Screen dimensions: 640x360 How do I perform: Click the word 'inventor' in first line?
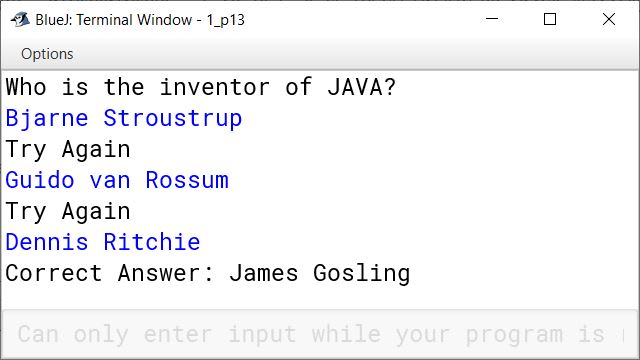click(215, 87)
